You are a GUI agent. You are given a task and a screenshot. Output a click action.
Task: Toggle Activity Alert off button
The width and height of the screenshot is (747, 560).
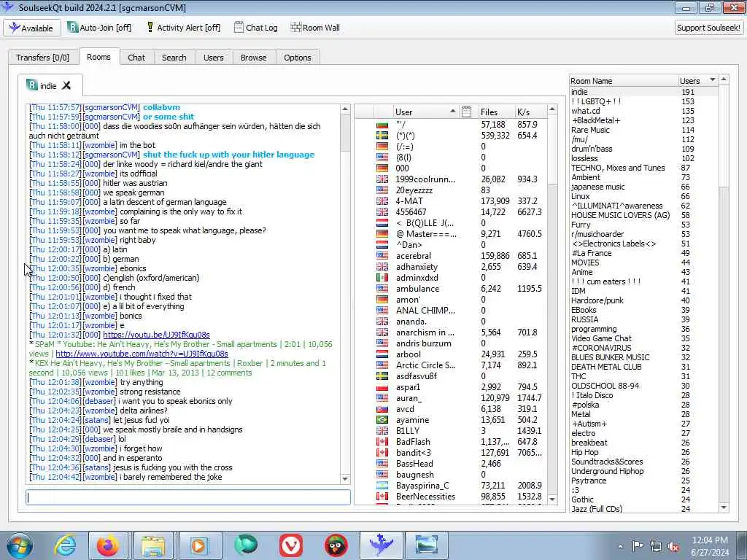(183, 28)
